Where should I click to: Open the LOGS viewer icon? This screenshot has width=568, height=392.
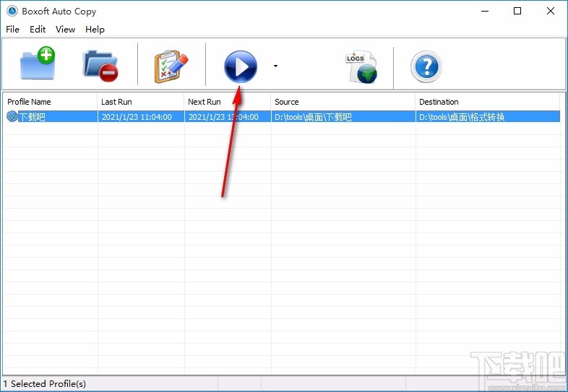[361, 66]
